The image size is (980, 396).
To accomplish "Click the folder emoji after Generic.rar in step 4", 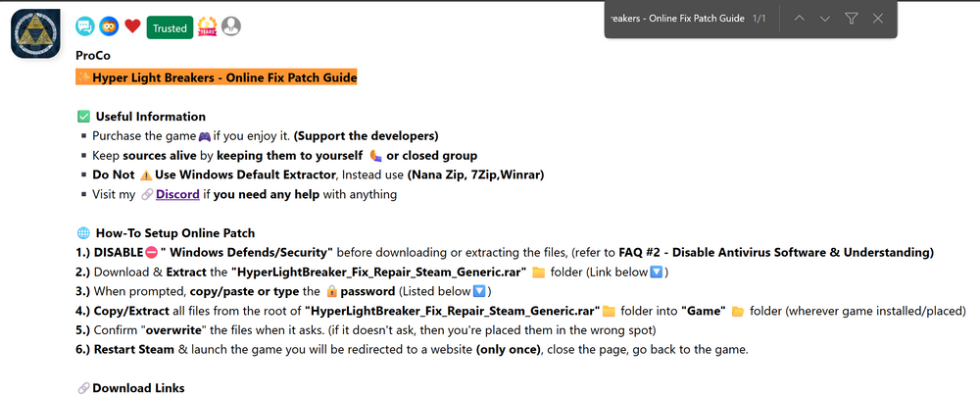I will point(609,311).
